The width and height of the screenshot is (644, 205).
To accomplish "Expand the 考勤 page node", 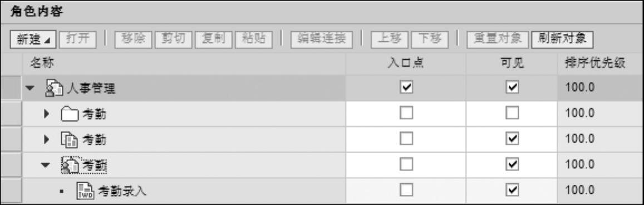I will pos(46,140).
